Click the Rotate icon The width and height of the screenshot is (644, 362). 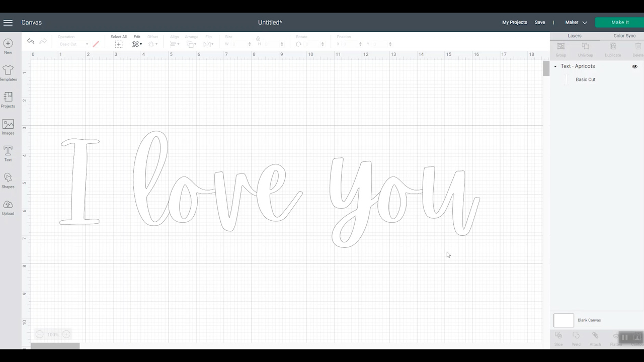click(299, 44)
